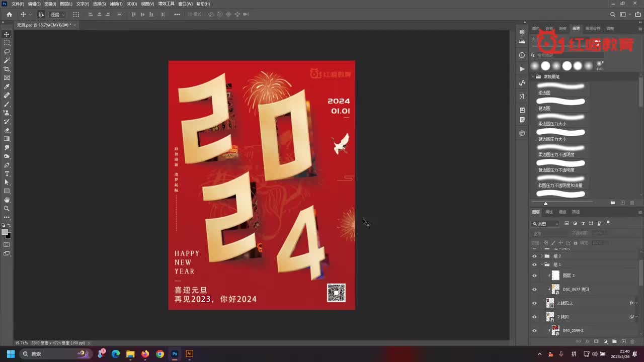
Task: Select the Eraser tool
Action: tap(7, 130)
